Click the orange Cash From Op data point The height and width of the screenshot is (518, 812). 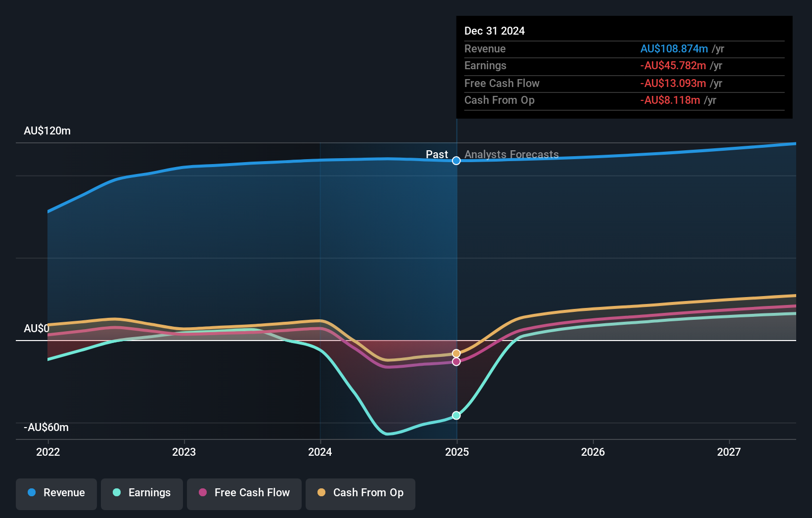[456, 353]
